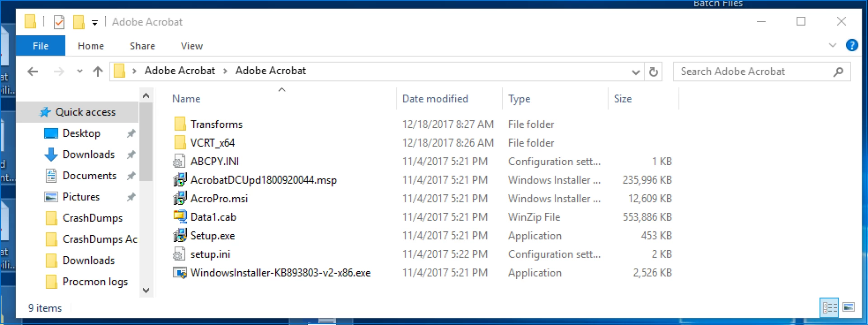The width and height of the screenshot is (868, 325).
Task: Click the first Adobe Acrobat breadcrumb
Action: click(179, 71)
